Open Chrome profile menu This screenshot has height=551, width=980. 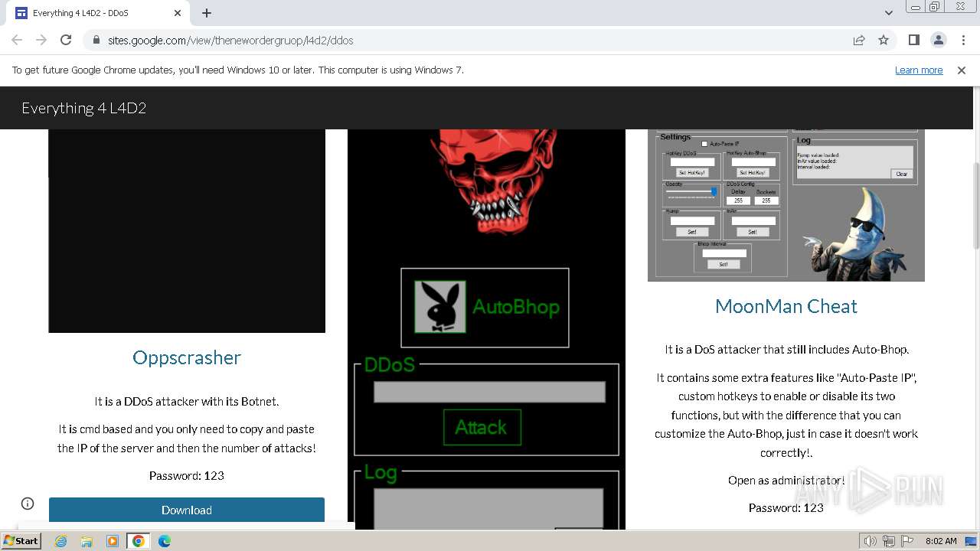[x=938, y=40]
